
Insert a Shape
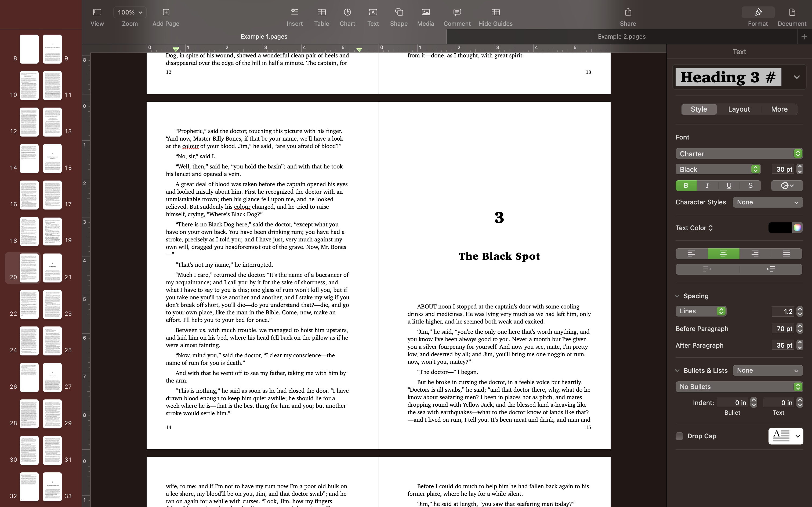pyautogui.click(x=399, y=16)
